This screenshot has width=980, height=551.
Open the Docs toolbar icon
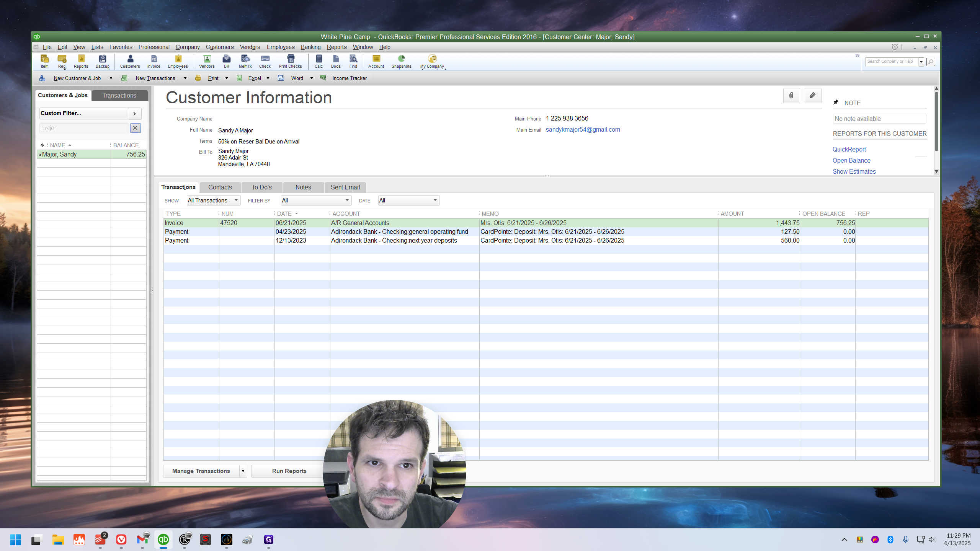[x=336, y=61]
